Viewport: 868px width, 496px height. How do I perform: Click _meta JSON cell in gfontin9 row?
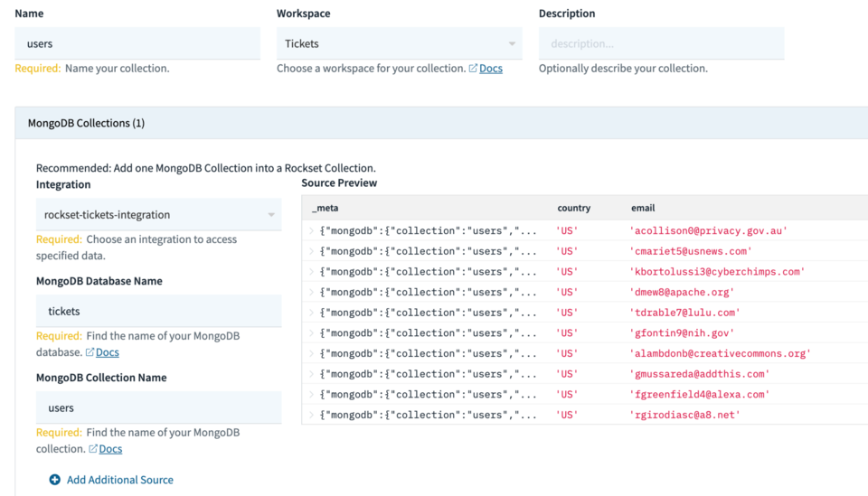[428, 332]
